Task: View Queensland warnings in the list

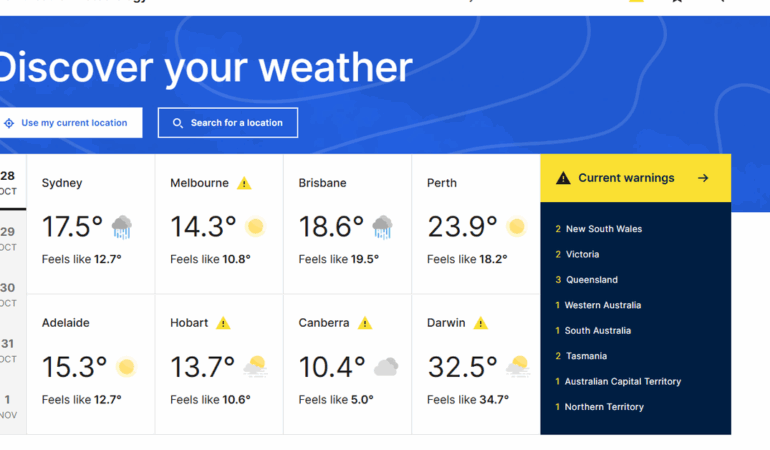Action: coord(591,280)
